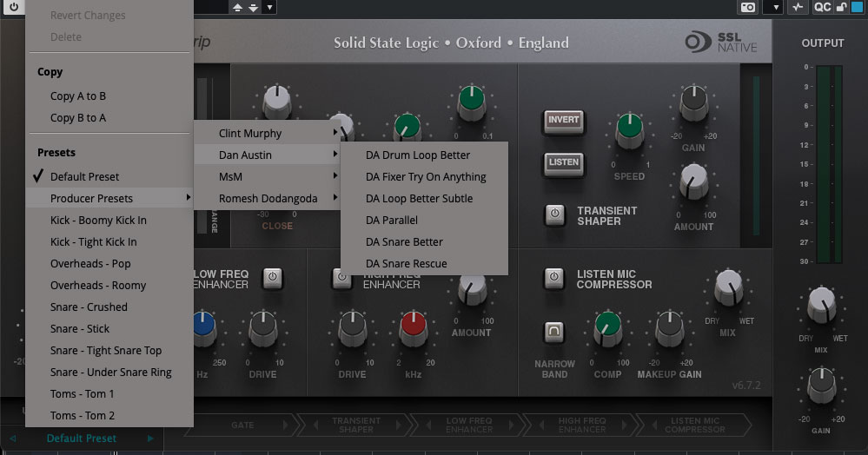Click the preset up arrow in top bar

(x=237, y=7)
